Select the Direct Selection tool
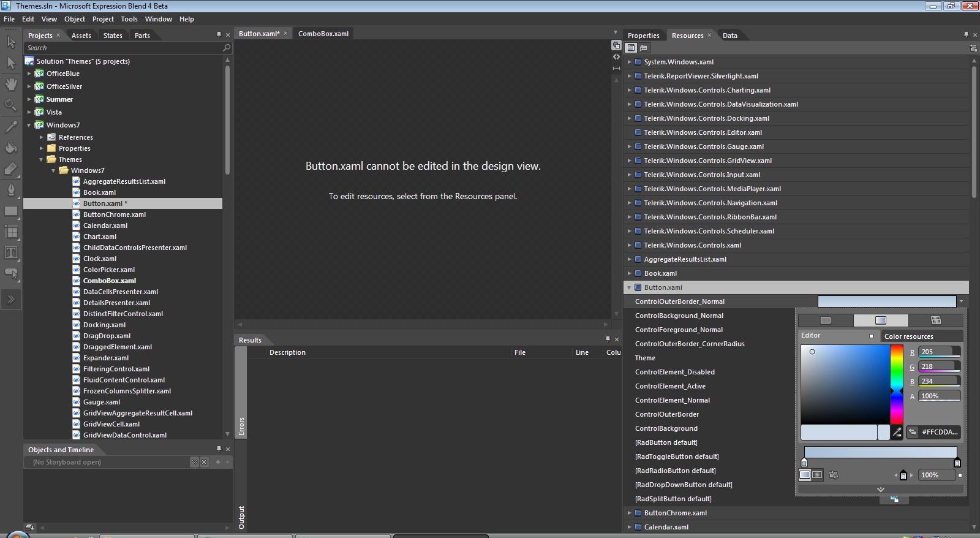This screenshot has height=538, width=980. [11, 63]
